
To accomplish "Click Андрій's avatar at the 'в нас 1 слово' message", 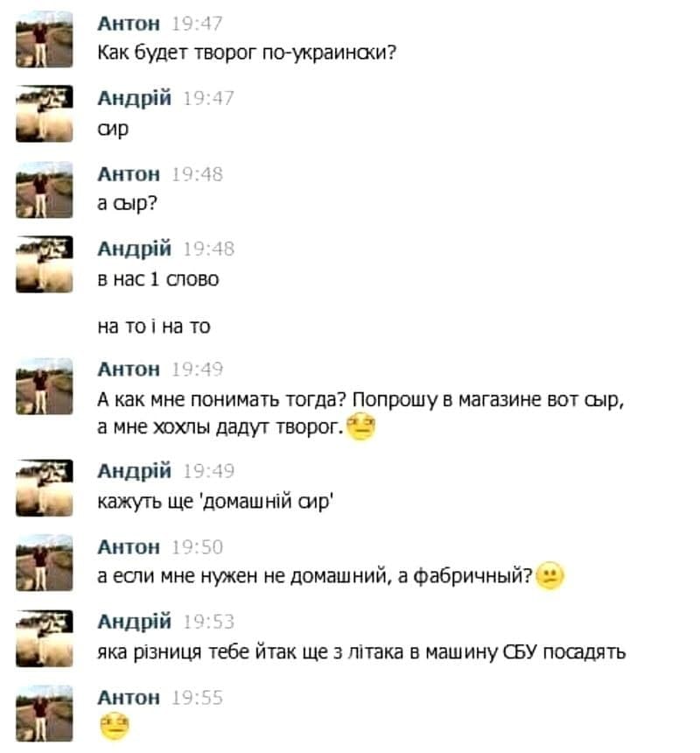I will tap(44, 264).
